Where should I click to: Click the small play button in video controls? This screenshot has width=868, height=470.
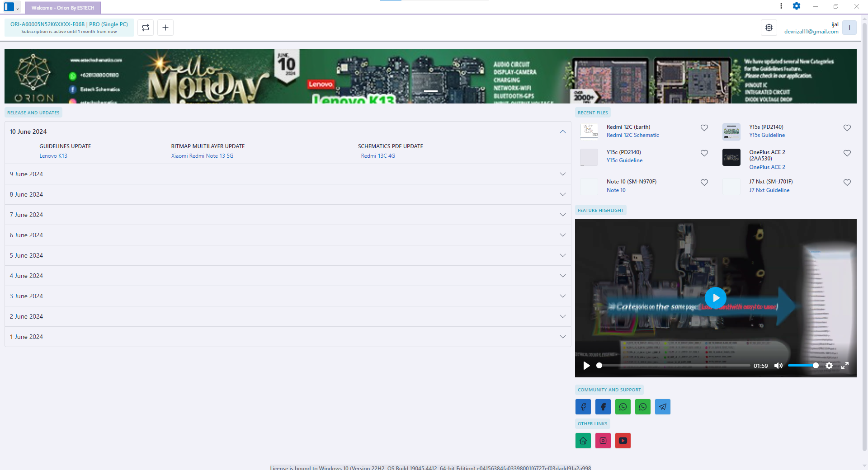(586, 366)
